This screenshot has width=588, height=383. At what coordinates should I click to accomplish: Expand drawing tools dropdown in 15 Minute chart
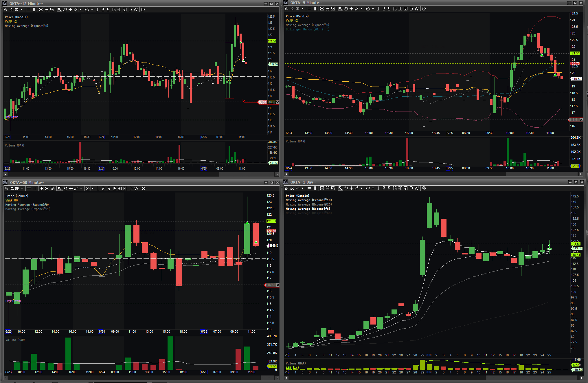point(80,10)
